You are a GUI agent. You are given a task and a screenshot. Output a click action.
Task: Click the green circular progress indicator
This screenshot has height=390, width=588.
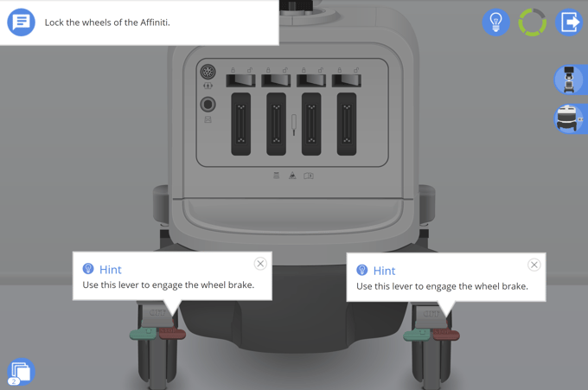coord(532,22)
